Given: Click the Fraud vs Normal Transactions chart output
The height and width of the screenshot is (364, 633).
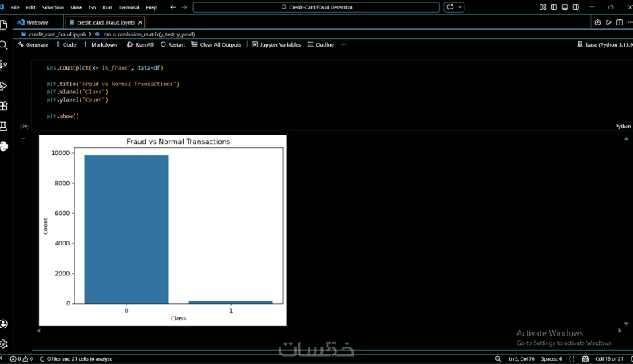Looking at the screenshot, I should 163,230.
